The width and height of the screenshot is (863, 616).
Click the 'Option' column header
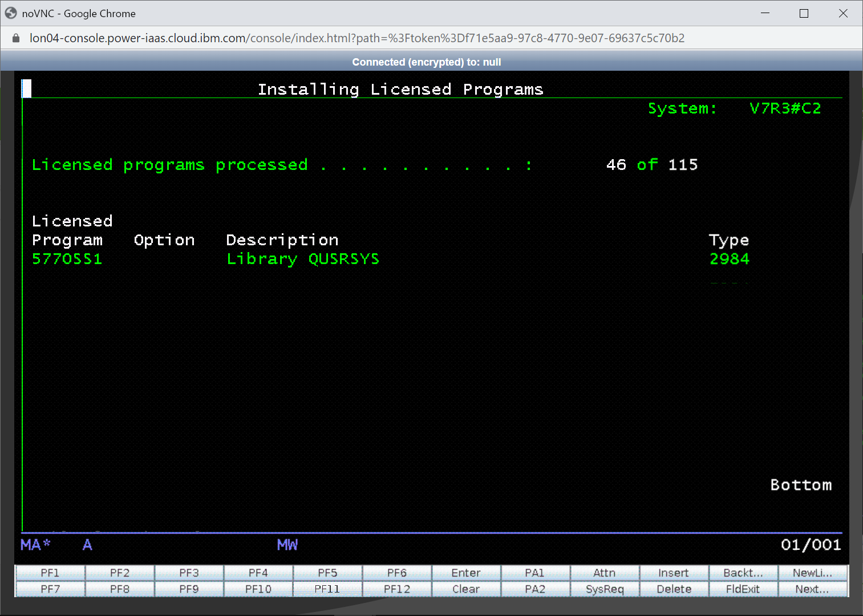tap(164, 240)
